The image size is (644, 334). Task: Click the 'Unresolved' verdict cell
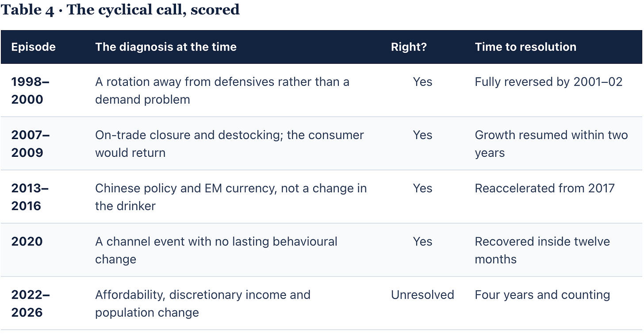(422, 295)
